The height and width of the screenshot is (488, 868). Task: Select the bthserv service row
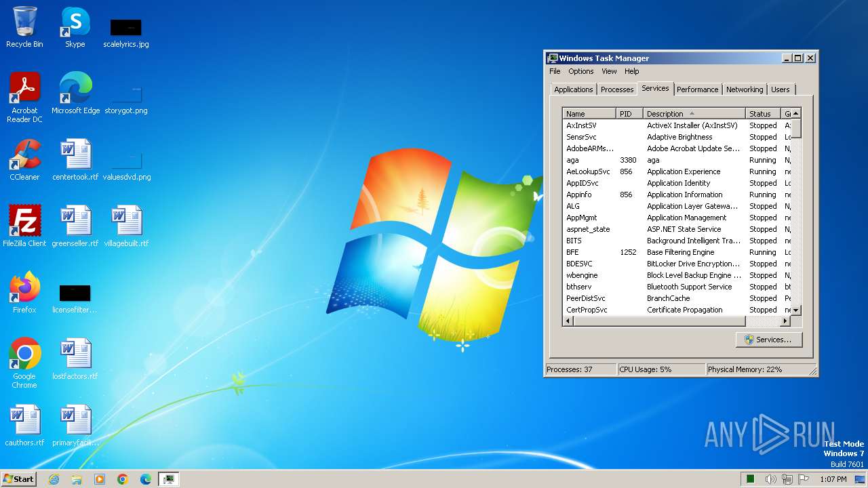tap(677, 287)
